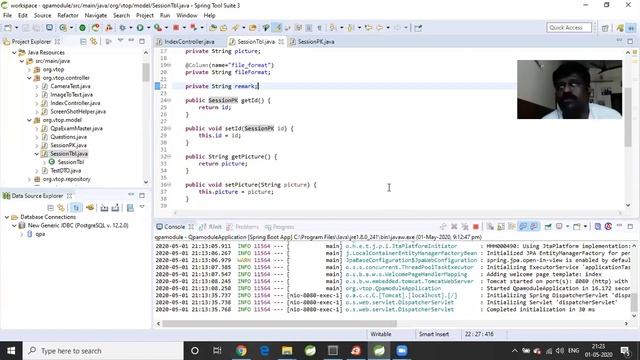The image size is (640, 360).
Task: Click the Writable status bar entry
Action: point(381,334)
